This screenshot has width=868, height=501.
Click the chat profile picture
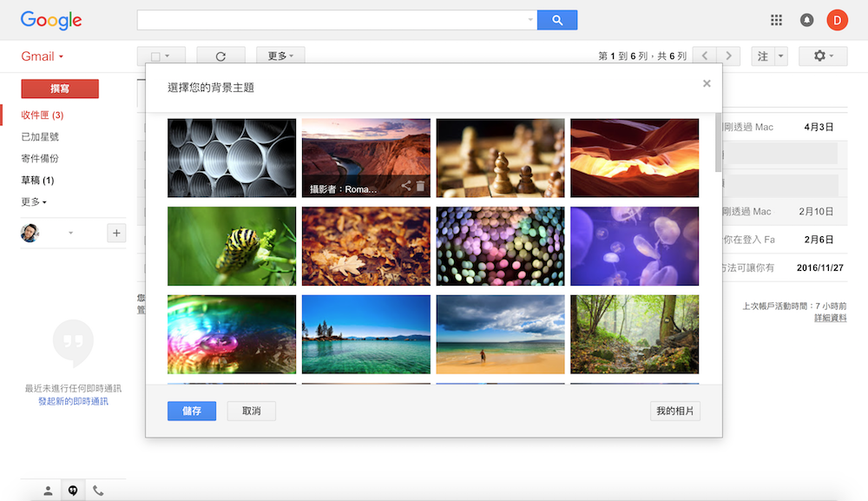[x=30, y=233]
